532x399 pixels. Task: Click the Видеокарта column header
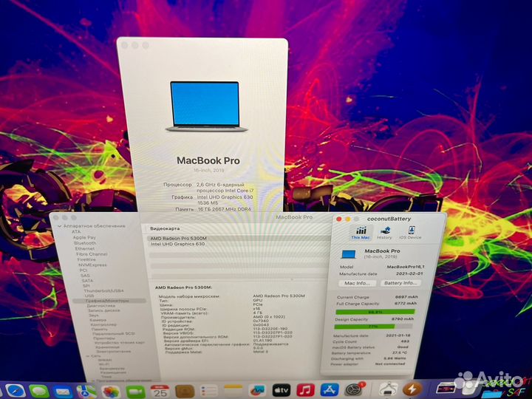point(166,228)
